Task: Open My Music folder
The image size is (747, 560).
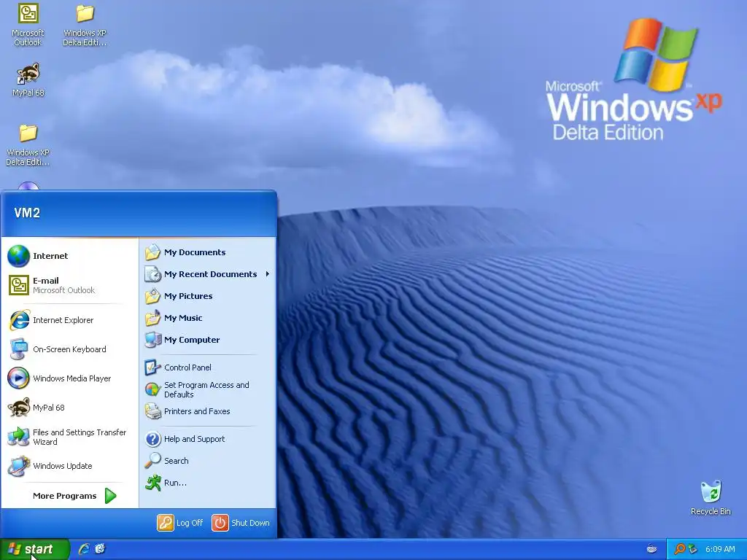Action: (208, 318)
